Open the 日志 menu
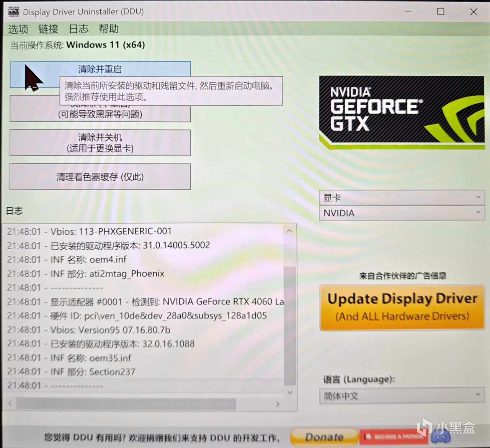 tap(78, 29)
